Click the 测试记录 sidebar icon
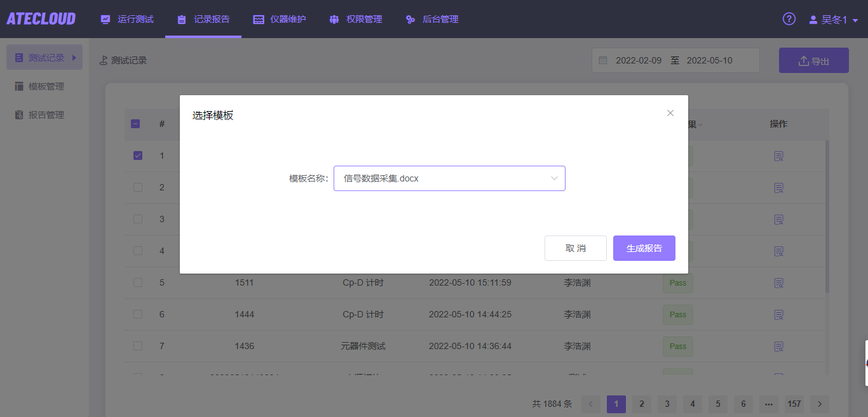The image size is (868, 417). tap(19, 57)
